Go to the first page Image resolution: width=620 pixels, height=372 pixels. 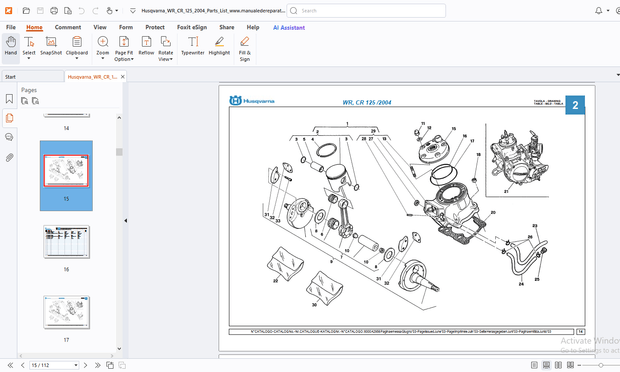pyautogui.click(x=10, y=365)
